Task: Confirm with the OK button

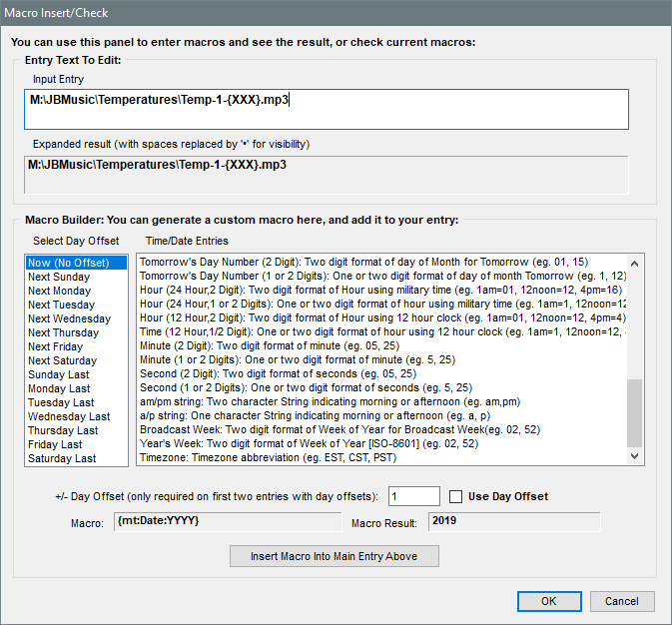Action: coord(548,601)
